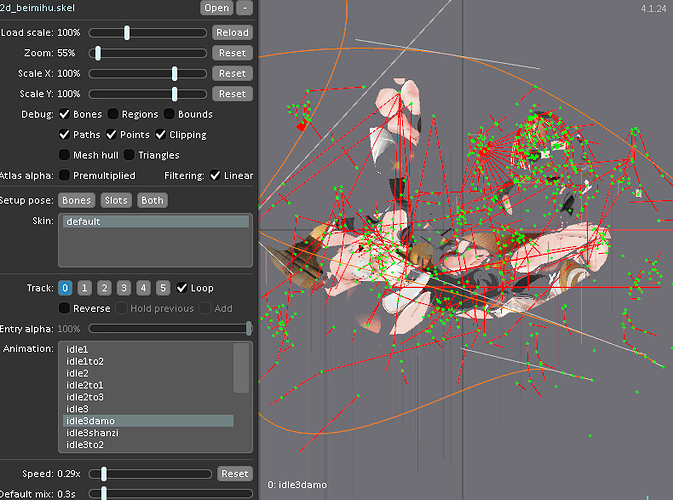Click the Hold previous checkbox
This screenshot has width=673, height=500.
pos(121,309)
